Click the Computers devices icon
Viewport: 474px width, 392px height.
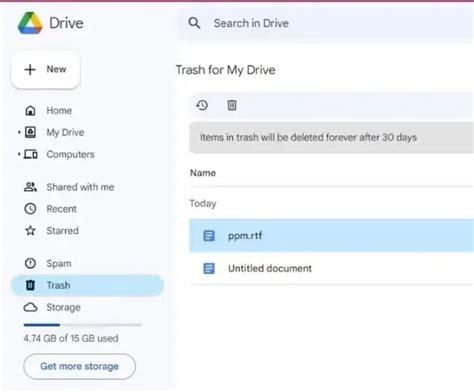31,154
